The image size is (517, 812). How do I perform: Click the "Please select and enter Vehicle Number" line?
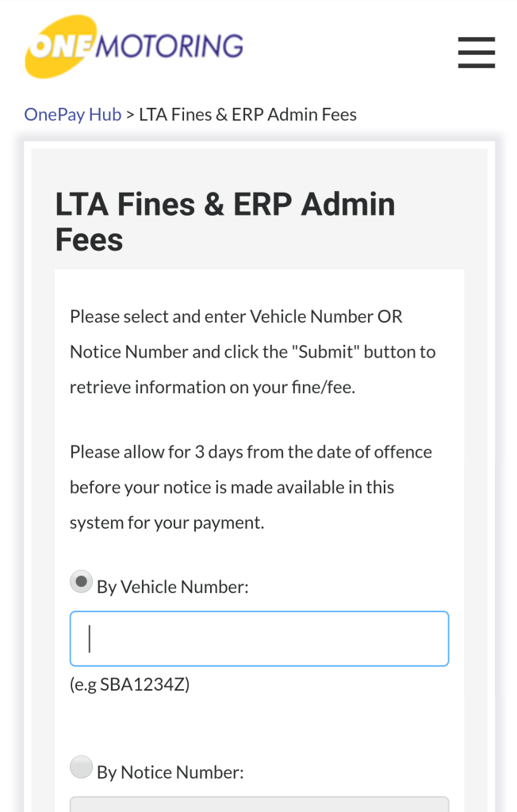click(x=236, y=316)
